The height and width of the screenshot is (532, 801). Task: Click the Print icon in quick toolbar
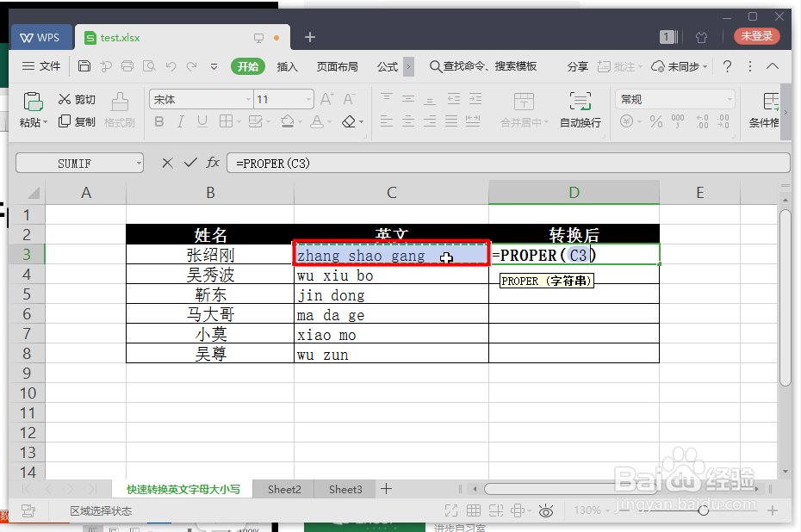[x=127, y=66]
